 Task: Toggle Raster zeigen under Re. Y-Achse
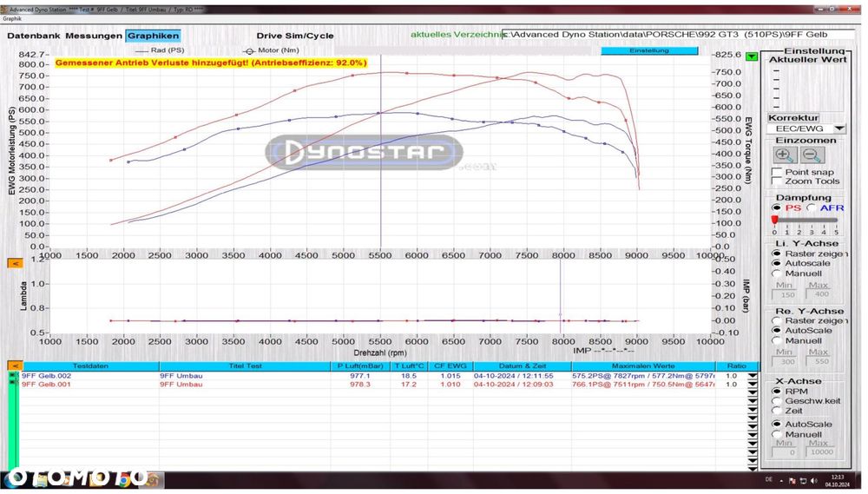777,320
